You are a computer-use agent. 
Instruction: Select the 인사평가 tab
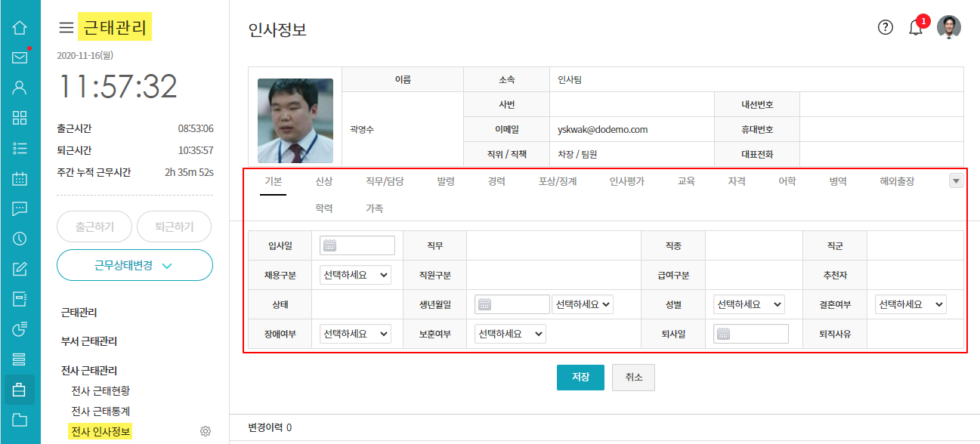tap(627, 181)
